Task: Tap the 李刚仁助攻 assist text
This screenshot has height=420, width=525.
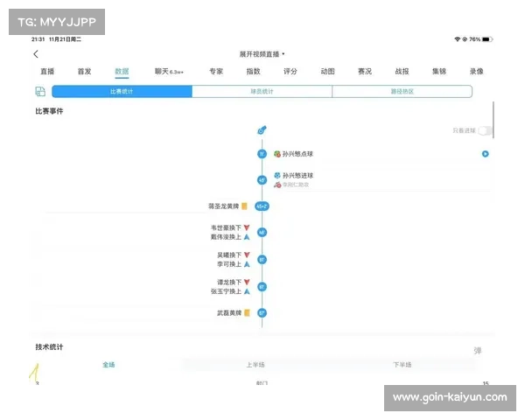Action: point(296,185)
